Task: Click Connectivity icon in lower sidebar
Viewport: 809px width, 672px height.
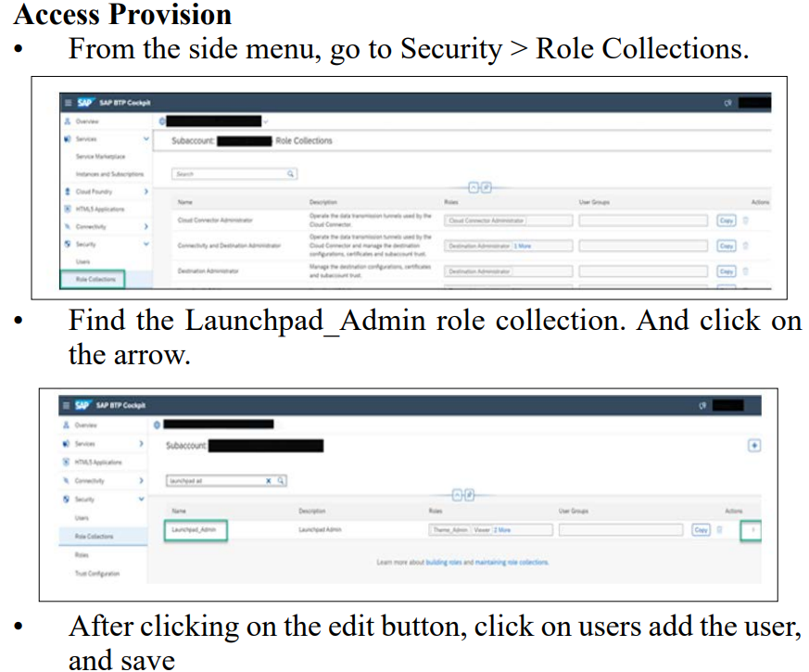Action: coord(66,480)
